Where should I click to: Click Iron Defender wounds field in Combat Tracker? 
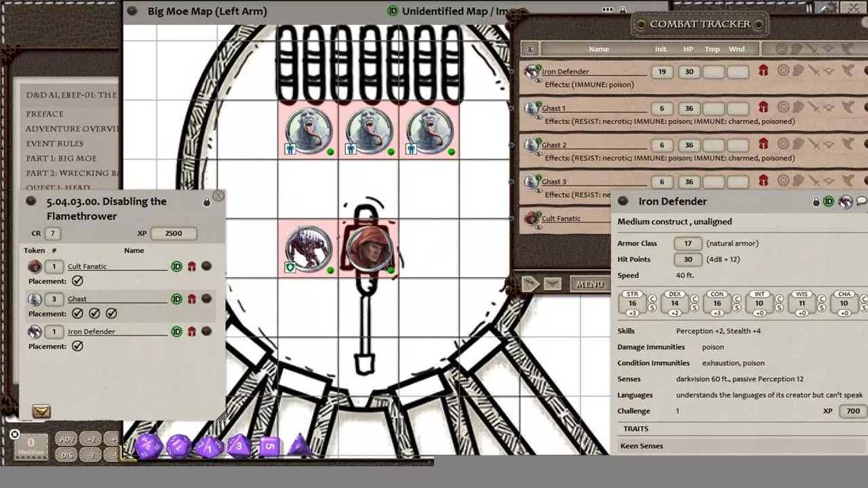737,71
